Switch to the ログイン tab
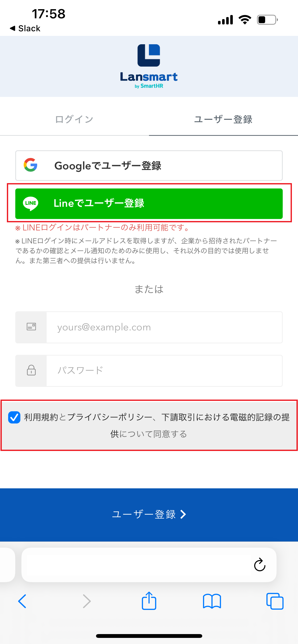The width and height of the screenshot is (298, 644). 74,119
